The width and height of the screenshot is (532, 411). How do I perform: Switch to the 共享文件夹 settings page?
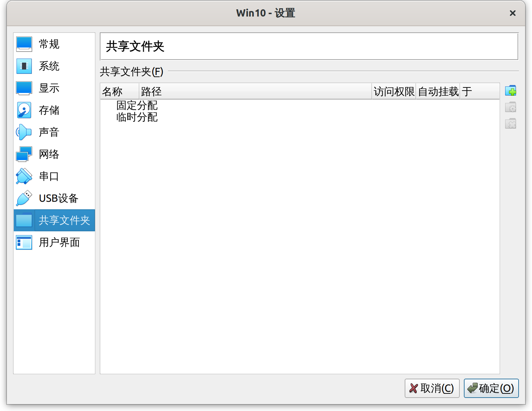pos(54,220)
